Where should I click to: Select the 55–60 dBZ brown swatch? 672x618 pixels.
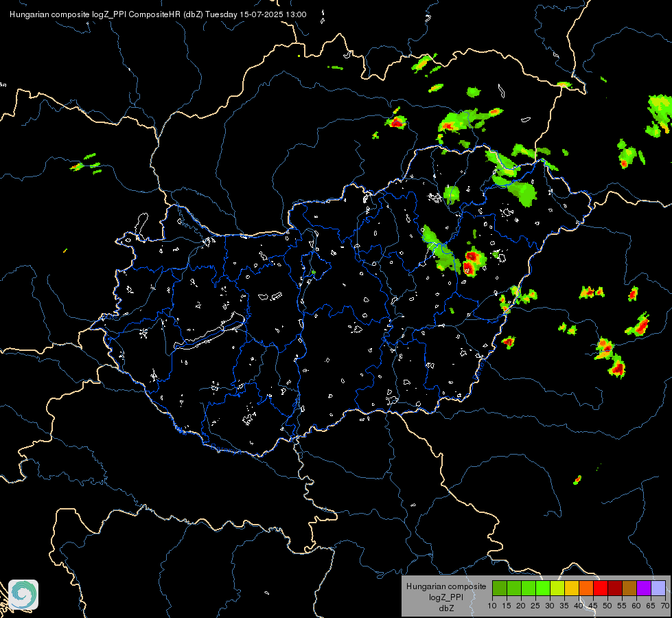coord(629,588)
